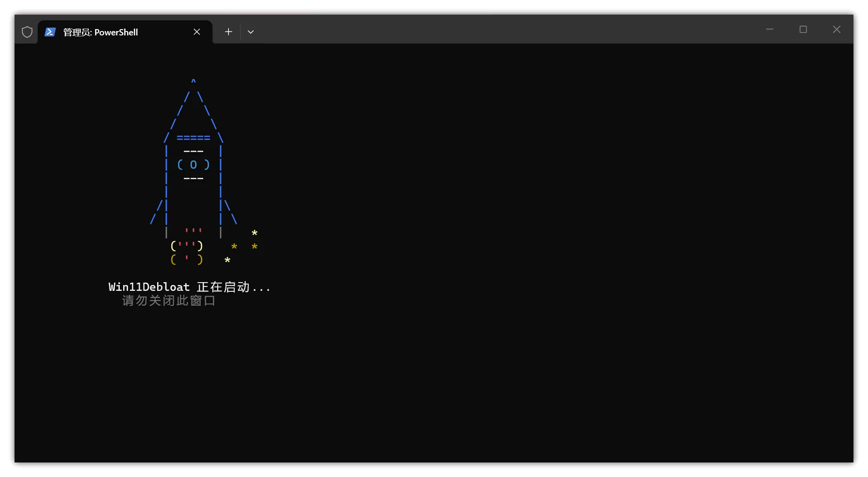
Task: Click the empty title bar area
Action: click(485, 30)
